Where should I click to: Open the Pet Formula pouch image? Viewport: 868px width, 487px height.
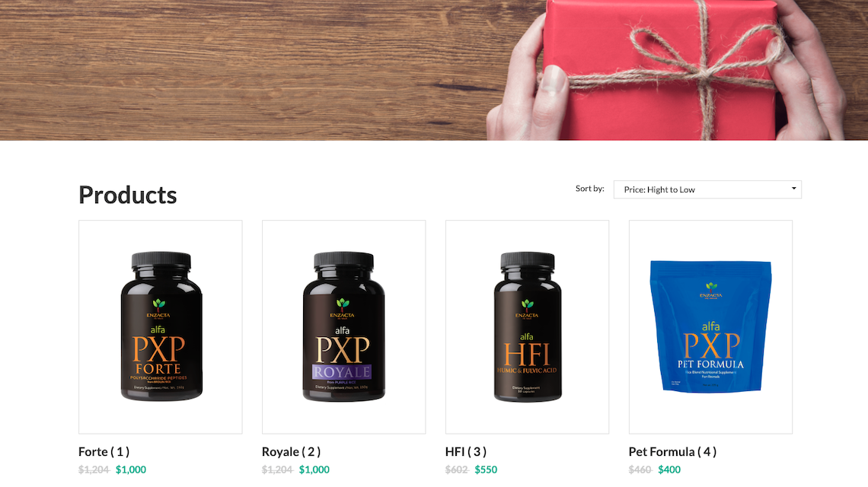click(711, 327)
